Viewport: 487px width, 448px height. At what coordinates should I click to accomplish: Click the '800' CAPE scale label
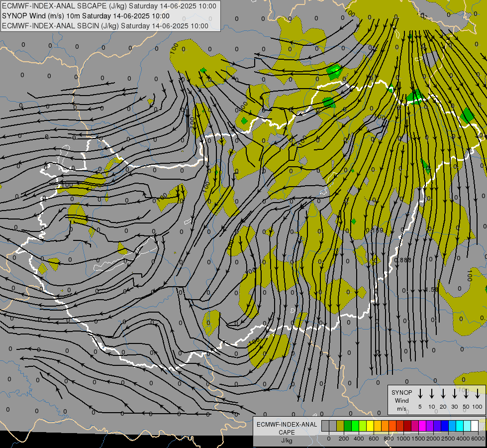tap(389, 439)
